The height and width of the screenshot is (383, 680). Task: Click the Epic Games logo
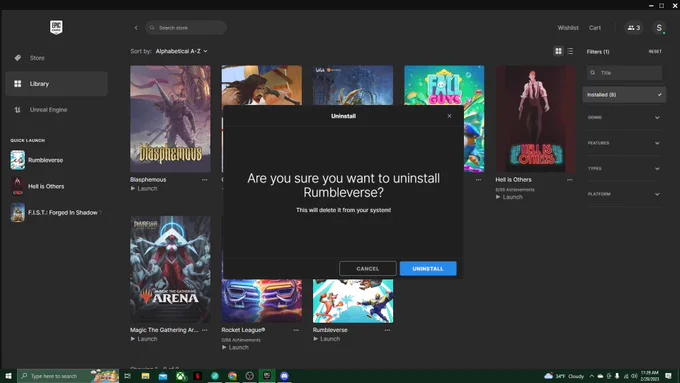(x=56, y=27)
